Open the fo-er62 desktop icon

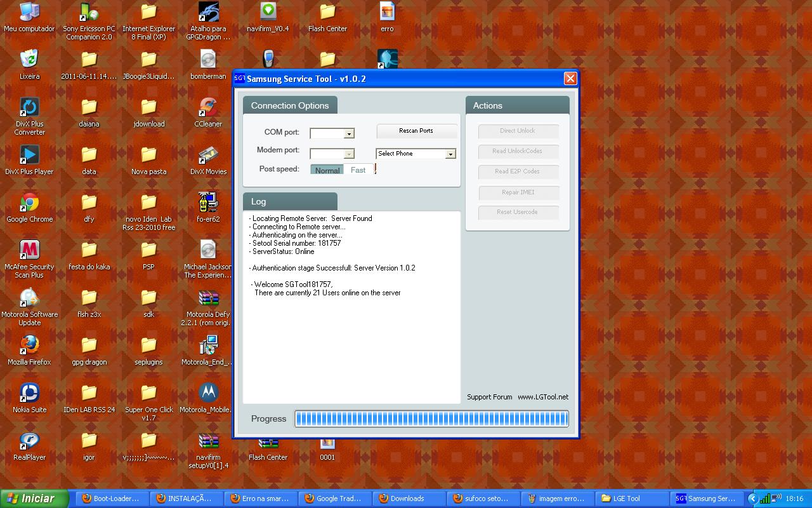tap(208, 208)
